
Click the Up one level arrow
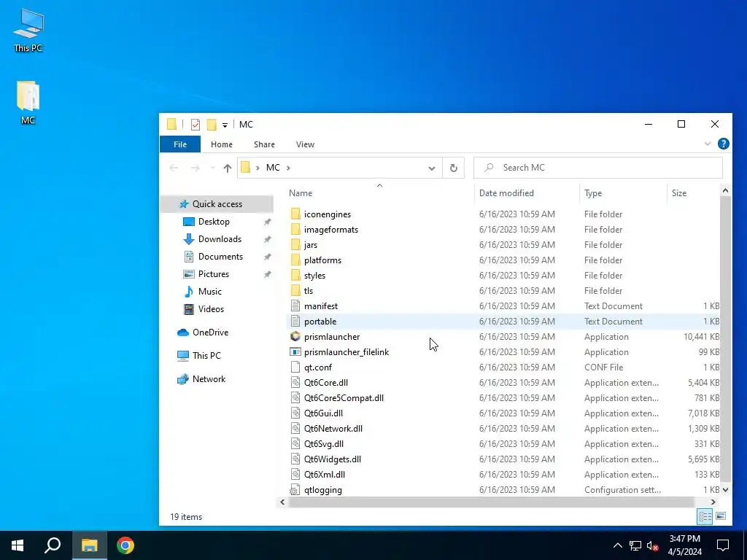[x=228, y=168]
